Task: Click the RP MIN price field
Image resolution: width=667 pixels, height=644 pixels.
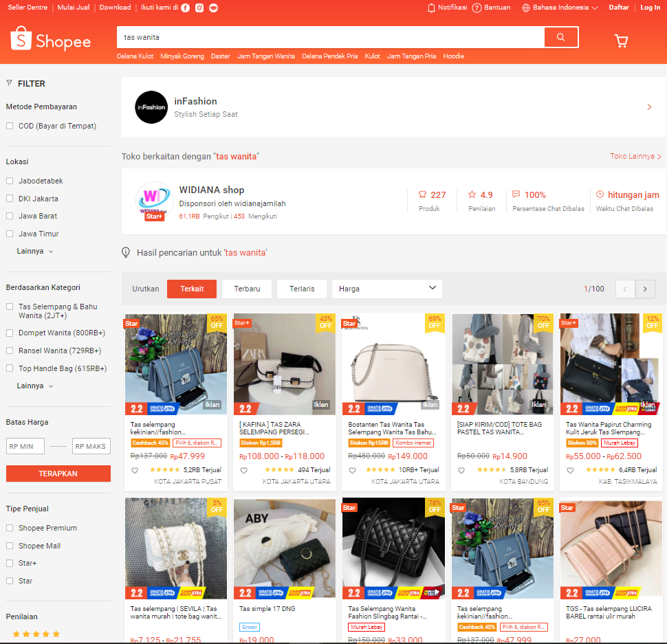Action: 25,446
